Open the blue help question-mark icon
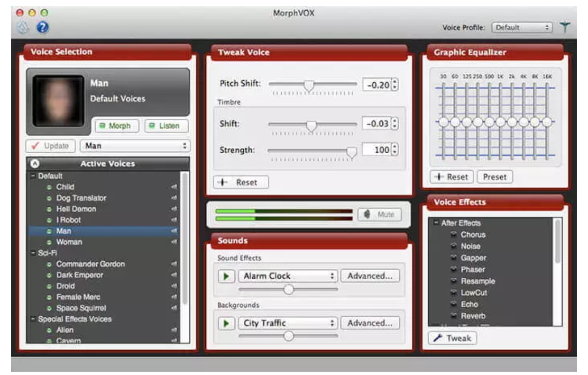The width and height of the screenshot is (588, 375). [42, 28]
